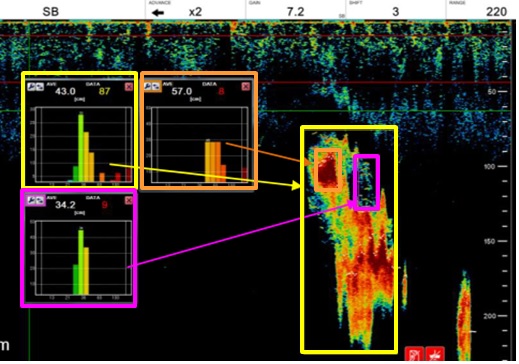Open wrench settings in the 43.0 histogram window
519x364 pixels.
[32, 87]
